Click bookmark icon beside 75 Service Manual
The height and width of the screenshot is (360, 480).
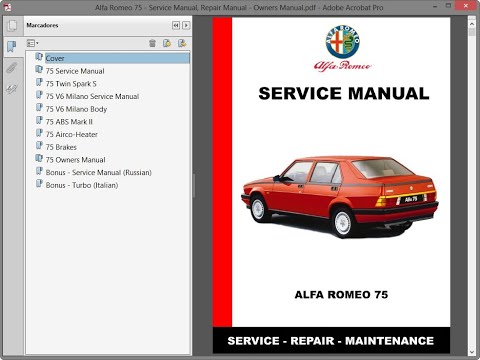(x=39, y=69)
